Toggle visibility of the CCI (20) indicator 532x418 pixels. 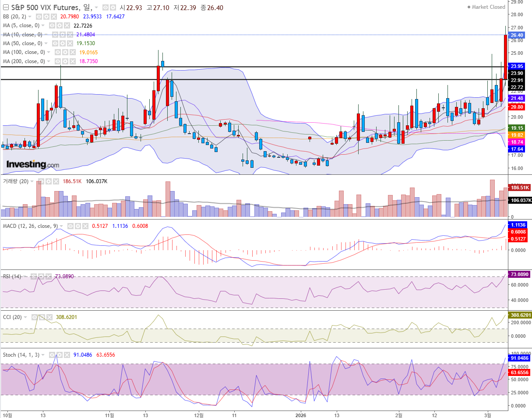(x=35, y=317)
